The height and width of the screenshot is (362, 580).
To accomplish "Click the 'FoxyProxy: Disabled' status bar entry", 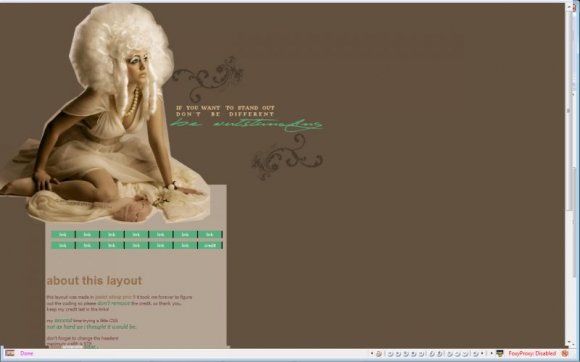I will pyautogui.click(x=532, y=354).
